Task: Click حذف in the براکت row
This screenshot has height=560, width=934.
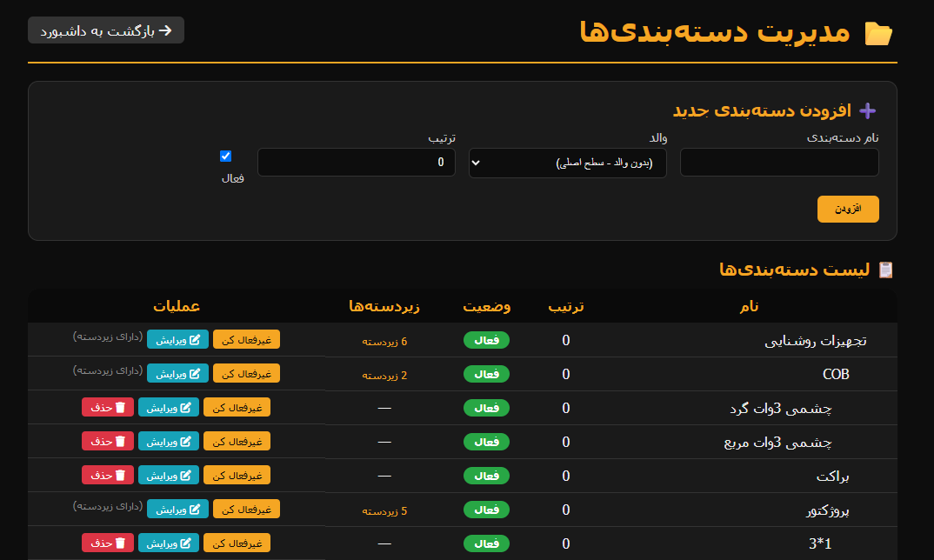Action: (108, 476)
